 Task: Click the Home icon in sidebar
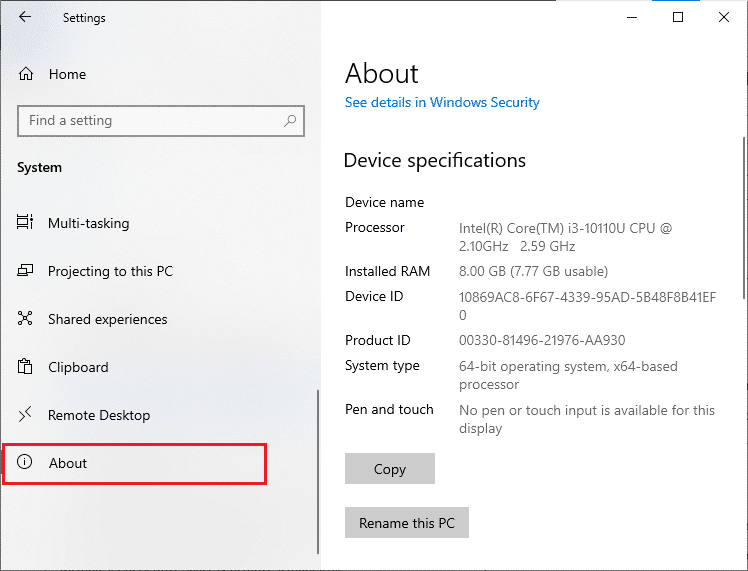point(27,74)
